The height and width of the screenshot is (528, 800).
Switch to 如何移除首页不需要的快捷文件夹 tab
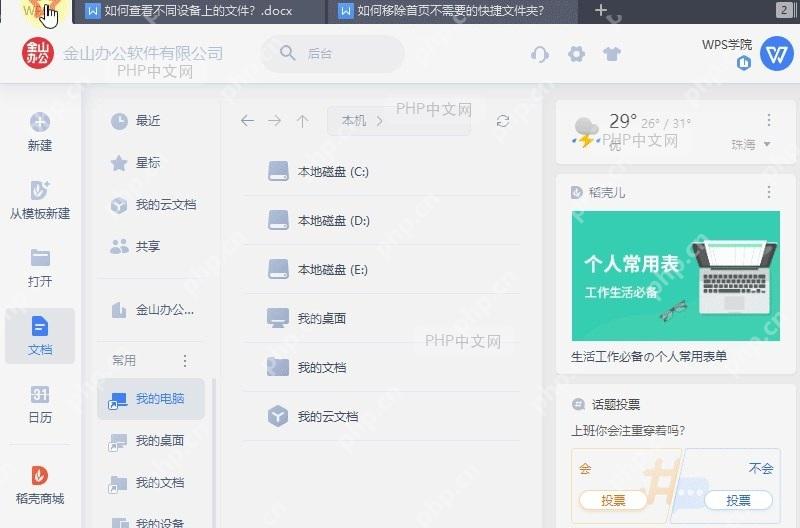[x=452, y=11]
